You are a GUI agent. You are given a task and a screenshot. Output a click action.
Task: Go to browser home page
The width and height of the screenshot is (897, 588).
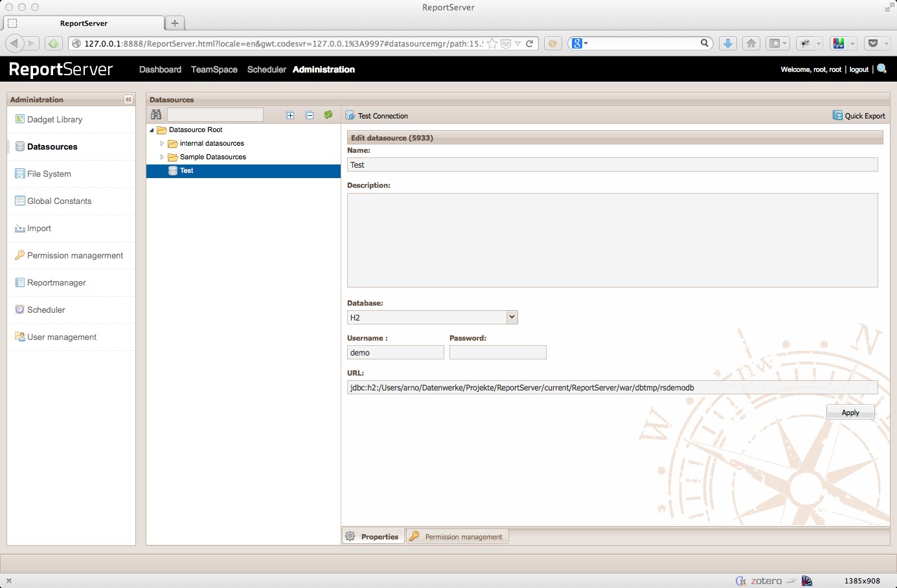pyautogui.click(x=751, y=43)
